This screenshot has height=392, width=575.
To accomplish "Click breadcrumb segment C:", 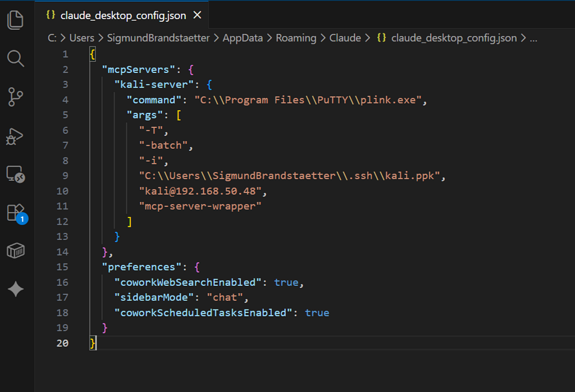I will [52, 38].
